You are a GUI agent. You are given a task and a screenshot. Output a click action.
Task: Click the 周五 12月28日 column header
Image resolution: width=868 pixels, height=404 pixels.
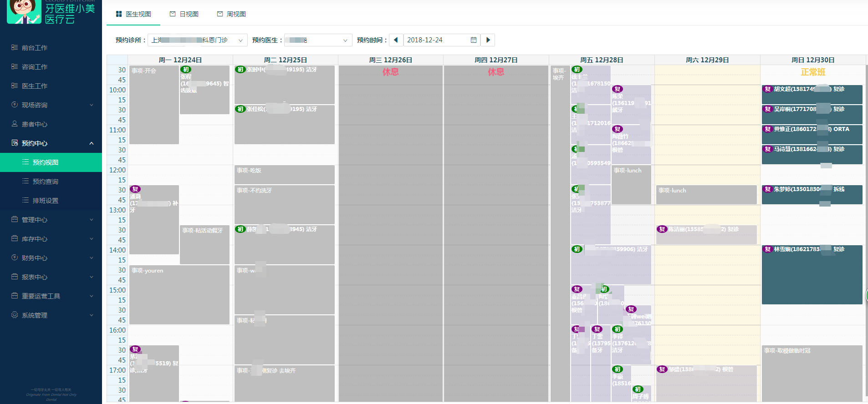602,60
